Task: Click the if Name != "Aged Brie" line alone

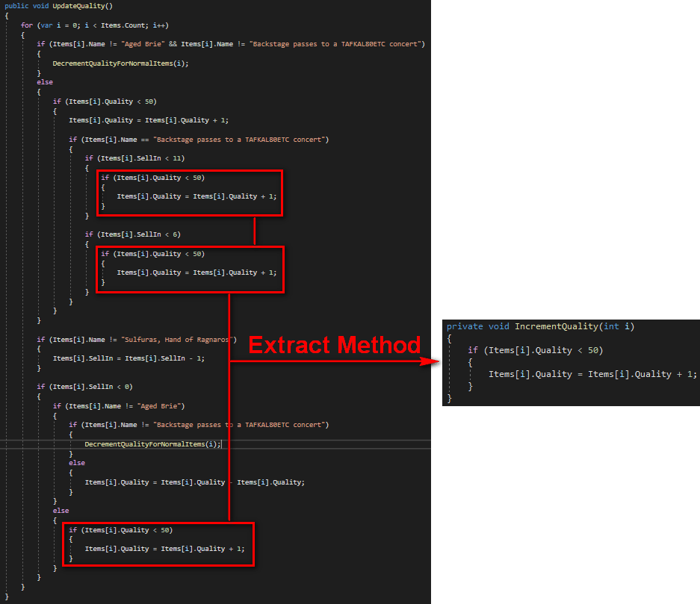Action: click(119, 406)
